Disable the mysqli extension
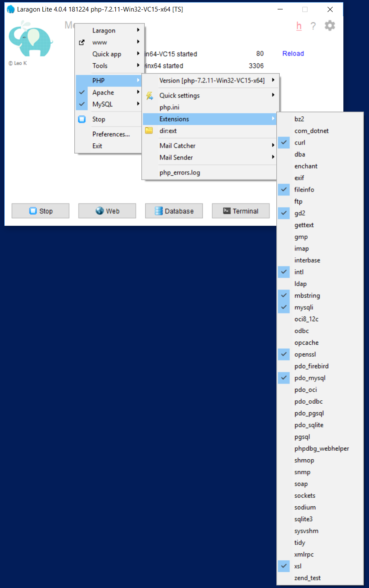Viewport: 369px width, 588px height. click(x=304, y=307)
